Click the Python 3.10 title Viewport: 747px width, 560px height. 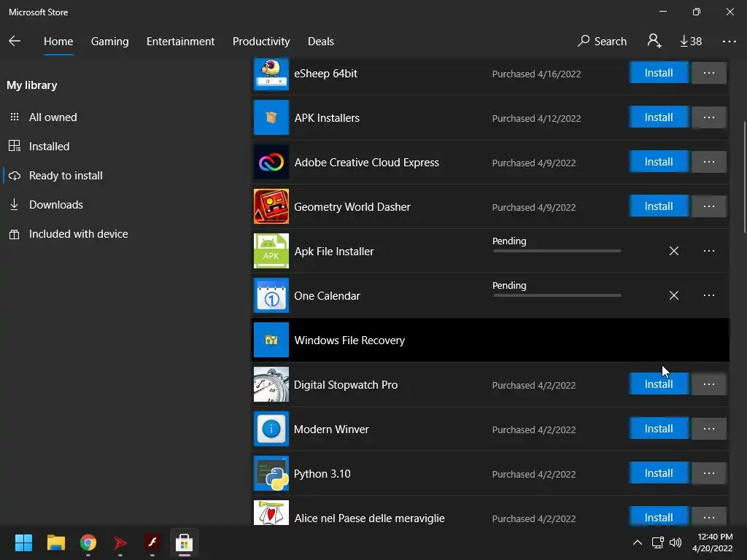coord(322,474)
